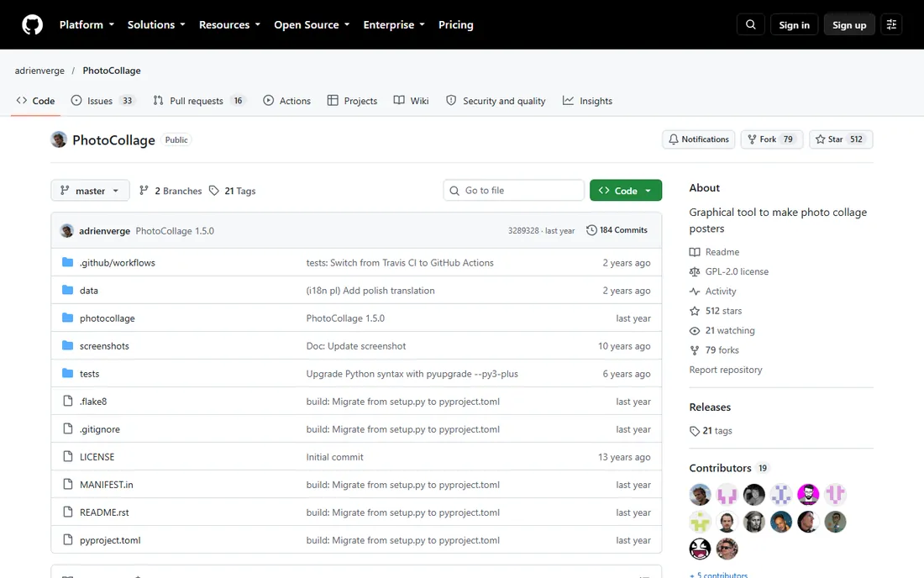Viewport: 924px width, 578px height.
Task: Click the tag icon beside 21 Tags
Action: (214, 191)
